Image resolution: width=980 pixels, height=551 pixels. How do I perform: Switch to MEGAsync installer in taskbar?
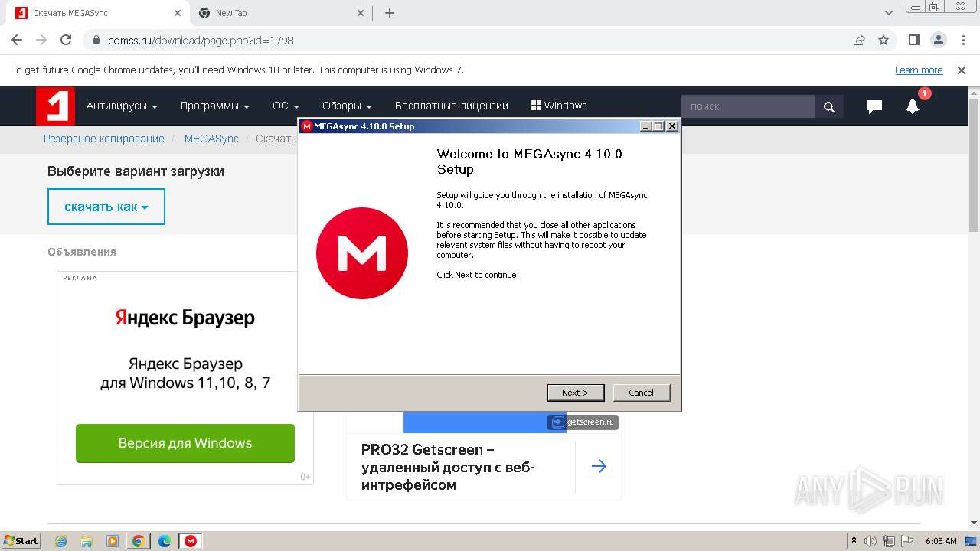[191, 541]
